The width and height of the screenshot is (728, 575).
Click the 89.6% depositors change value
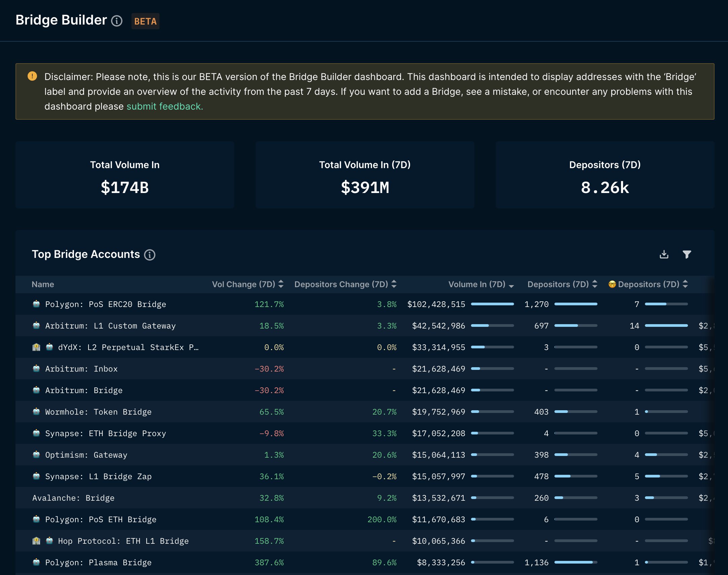click(384, 563)
